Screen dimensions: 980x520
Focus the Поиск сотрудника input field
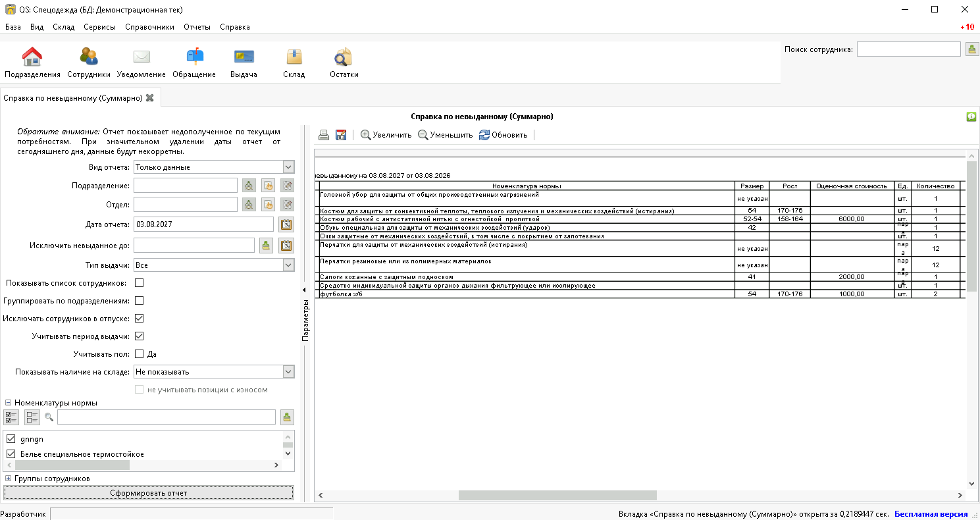click(x=909, y=49)
